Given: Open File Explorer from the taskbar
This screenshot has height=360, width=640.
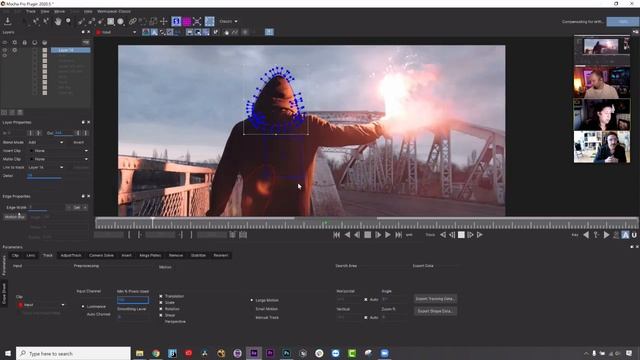Looking at the screenshot, I should click(x=139, y=353).
